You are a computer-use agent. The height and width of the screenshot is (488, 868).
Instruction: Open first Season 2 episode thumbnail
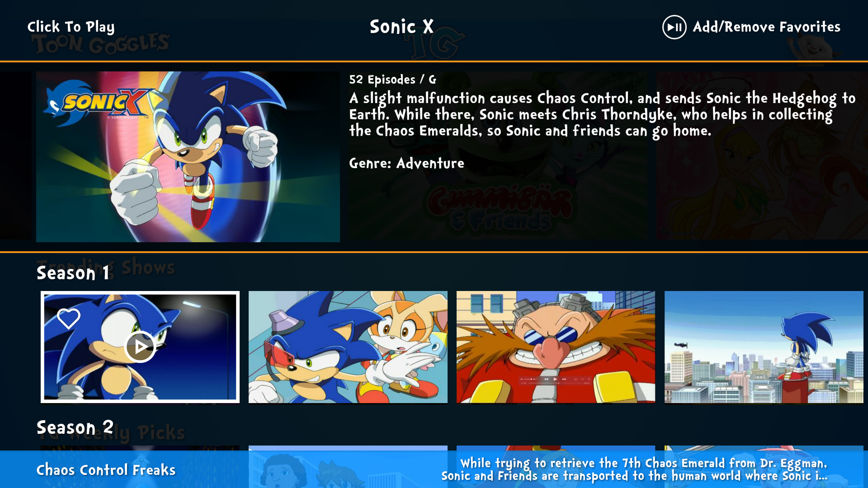click(140, 448)
